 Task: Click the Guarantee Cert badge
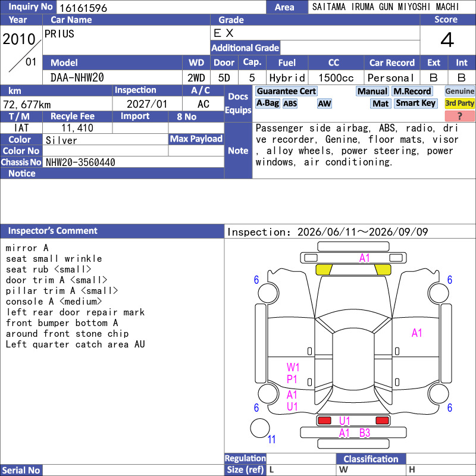click(286, 91)
